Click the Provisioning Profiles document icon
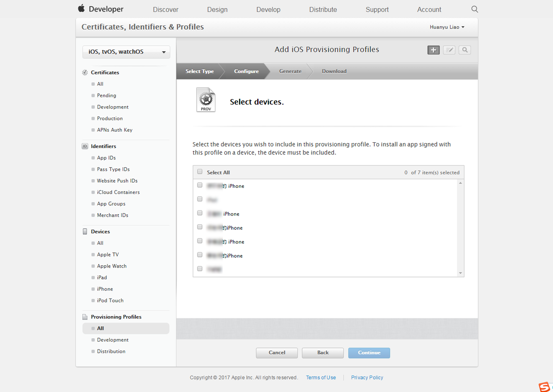The height and width of the screenshot is (392, 553). click(x=85, y=317)
